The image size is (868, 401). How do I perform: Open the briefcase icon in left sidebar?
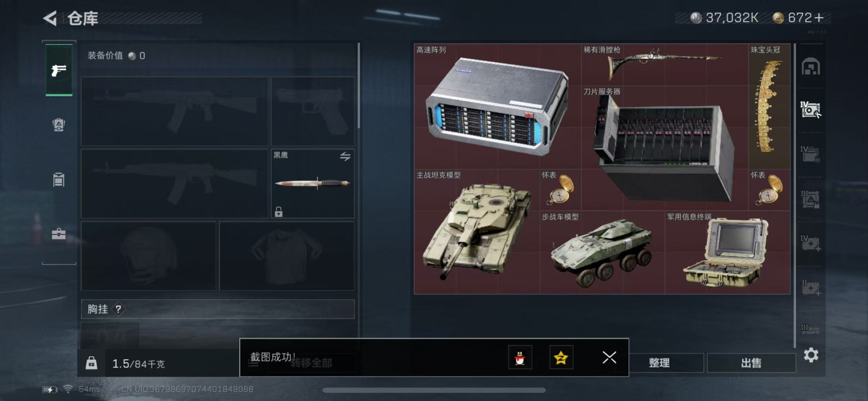click(x=59, y=234)
